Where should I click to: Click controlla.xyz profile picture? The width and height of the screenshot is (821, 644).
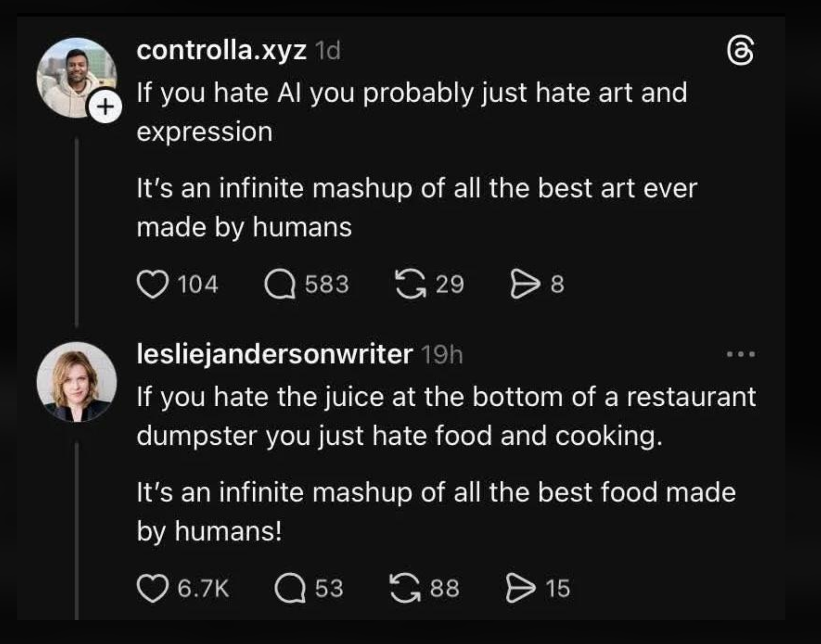pos(76,78)
